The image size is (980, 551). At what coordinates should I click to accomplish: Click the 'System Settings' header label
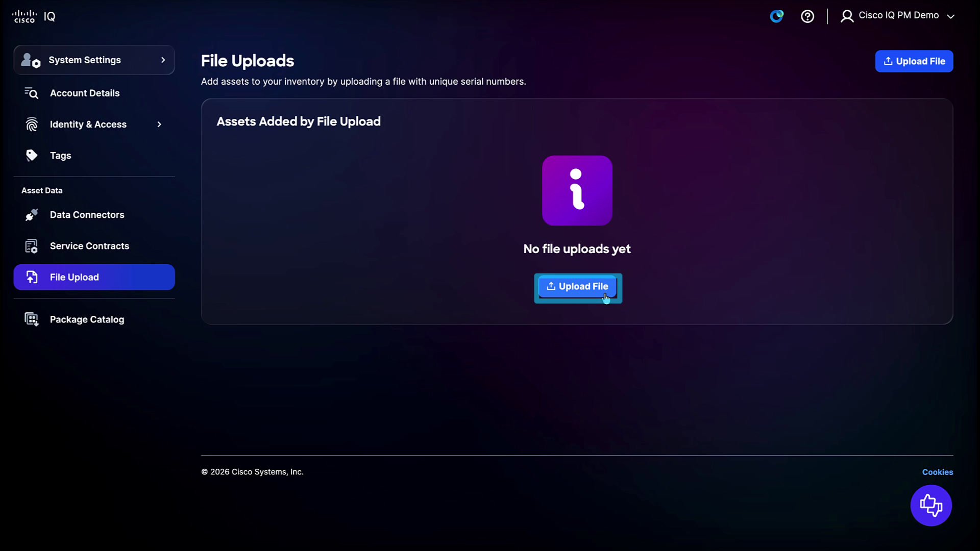(x=85, y=60)
